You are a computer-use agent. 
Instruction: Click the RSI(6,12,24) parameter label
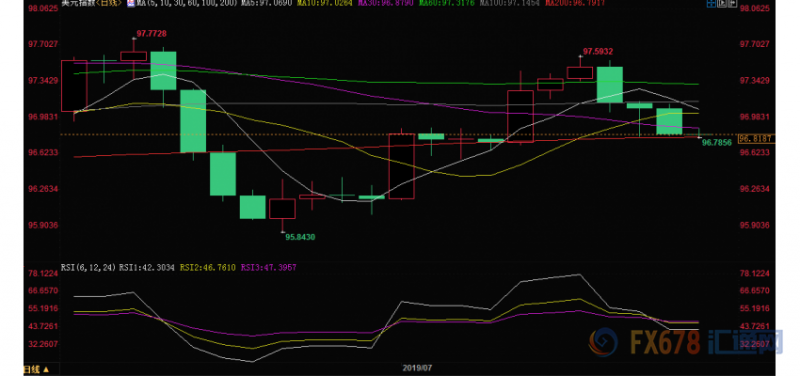tap(88, 267)
